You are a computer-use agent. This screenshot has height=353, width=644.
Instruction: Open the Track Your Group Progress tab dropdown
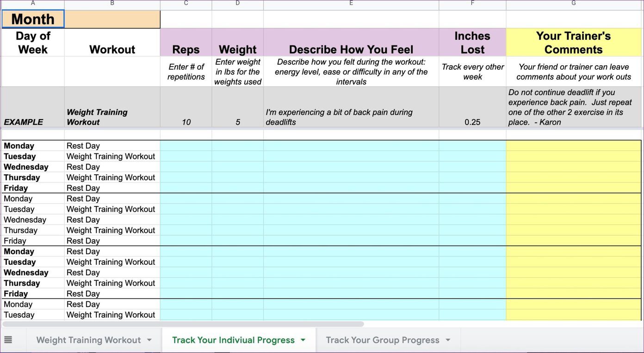[x=448, y=340]
